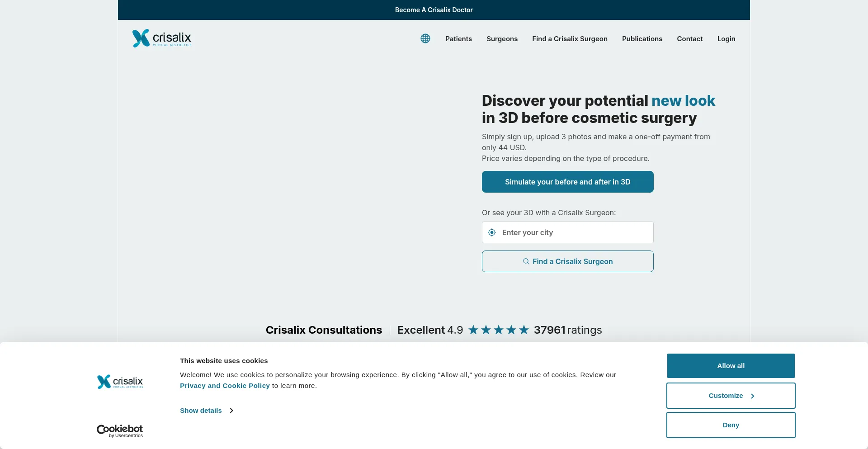Expand Show details chevron in the cookie banner
Image resolution: width=868 pixels, height=449 pixels.
[x=231, y=411]
